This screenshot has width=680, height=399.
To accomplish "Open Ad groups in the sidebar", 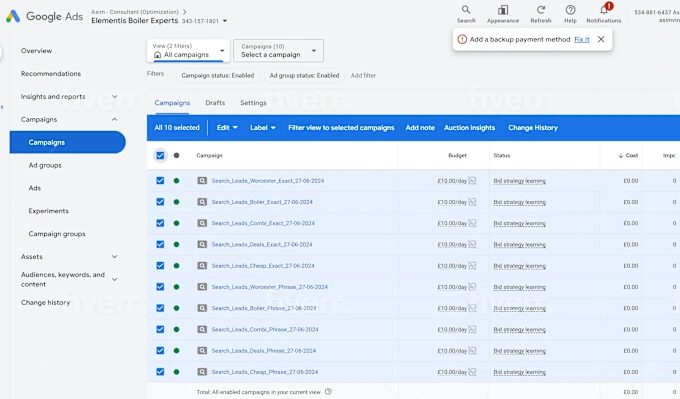I will [45, 165].
